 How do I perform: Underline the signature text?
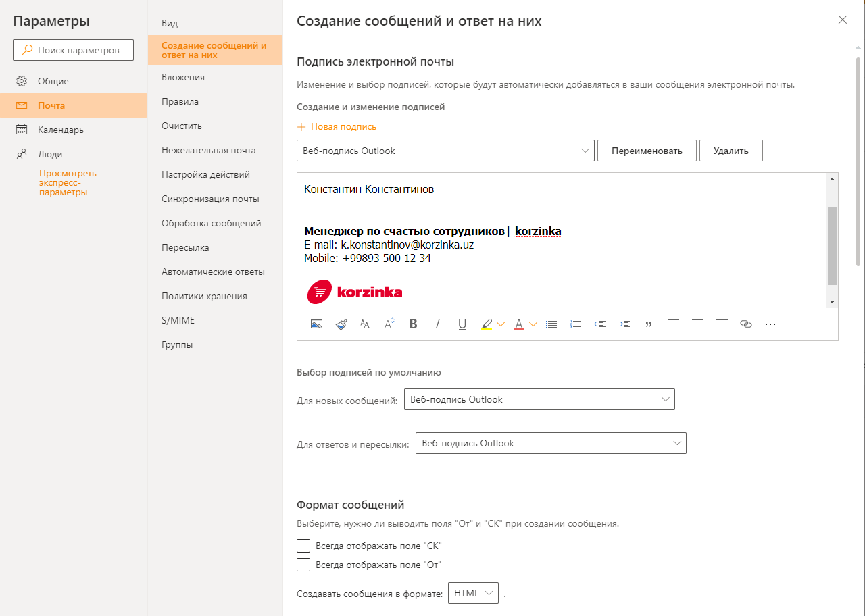[x=462, y=324]
